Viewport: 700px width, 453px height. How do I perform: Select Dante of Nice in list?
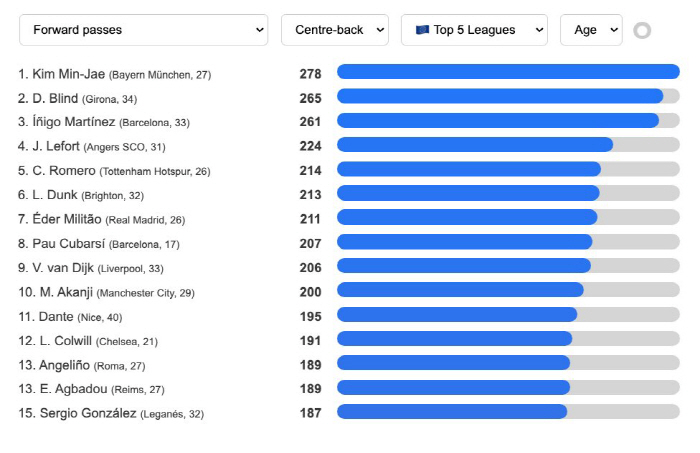(58, 315)
